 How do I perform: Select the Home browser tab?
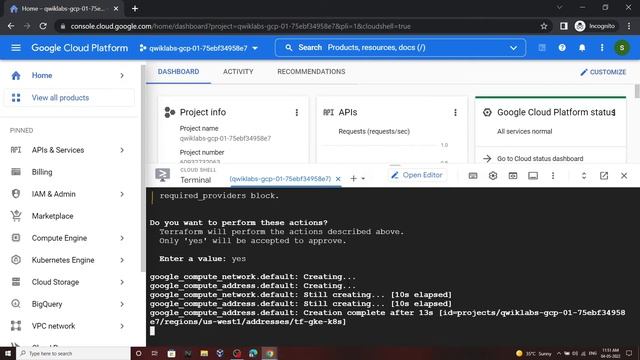[63, 9]
